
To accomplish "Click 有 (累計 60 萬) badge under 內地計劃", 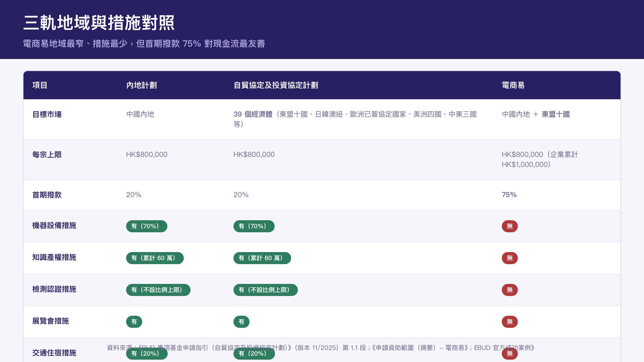I will click(x=155, y=258).
